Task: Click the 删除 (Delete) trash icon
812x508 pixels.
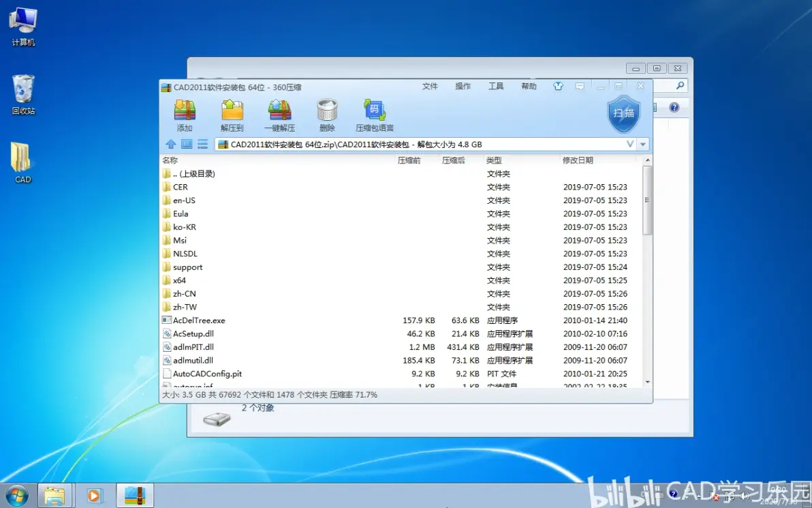Action: tap(327, 115)
